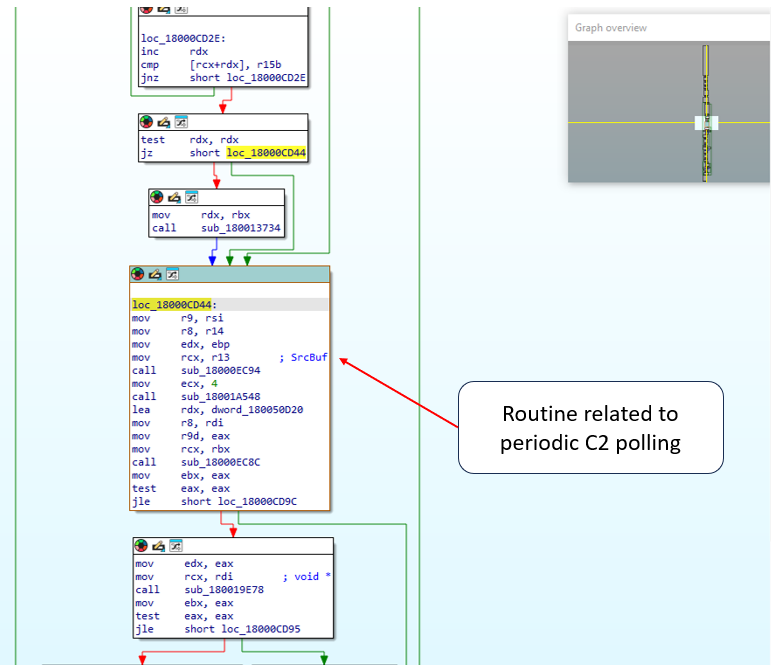Click the 'mov edx, eax' instruction
This screenshot has height=665, width=771.
click(184, 564)
